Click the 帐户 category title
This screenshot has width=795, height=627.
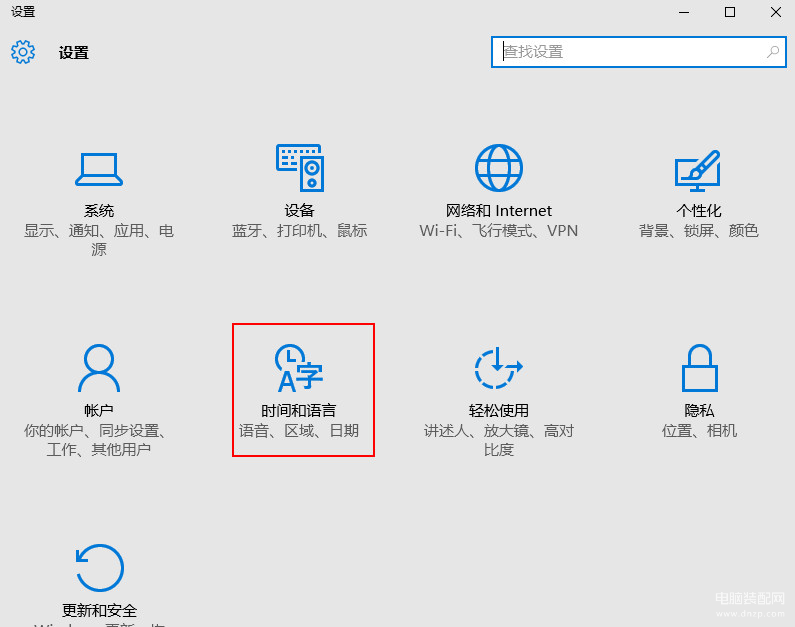pos(99,410)
